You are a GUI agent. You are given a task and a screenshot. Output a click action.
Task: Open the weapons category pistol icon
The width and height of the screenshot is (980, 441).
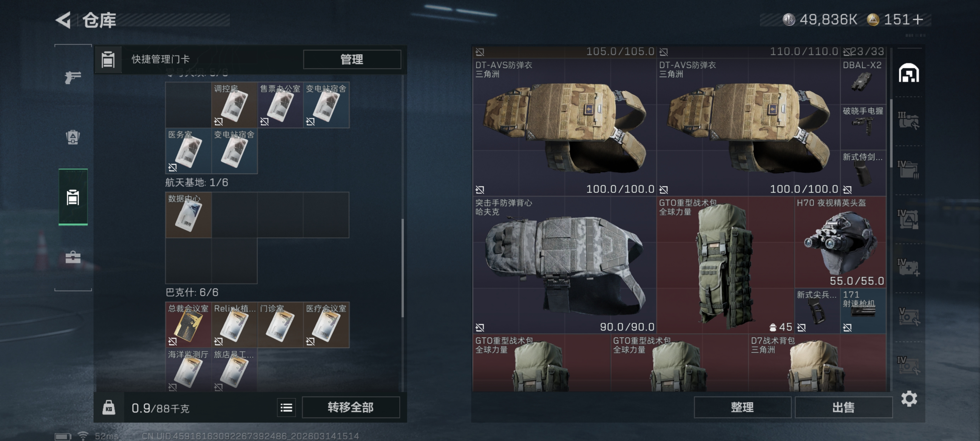[73, 77]
